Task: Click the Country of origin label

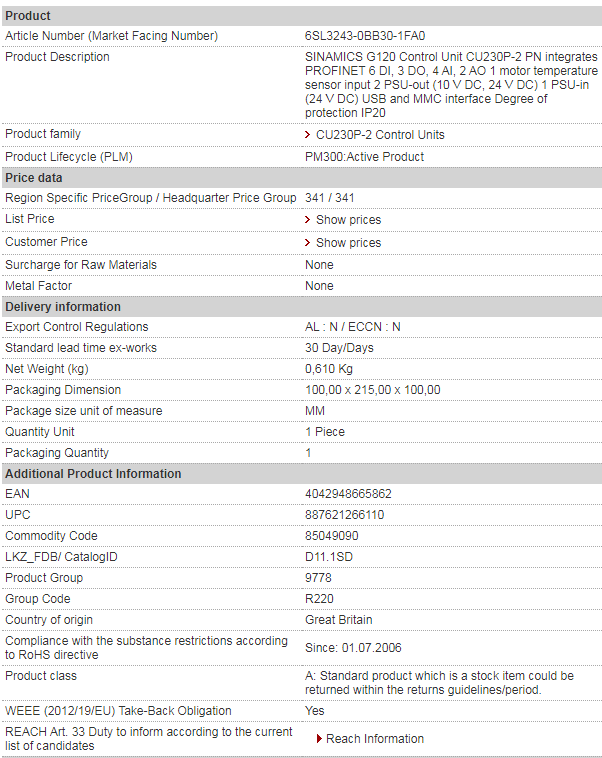Action: pos(48,620)
